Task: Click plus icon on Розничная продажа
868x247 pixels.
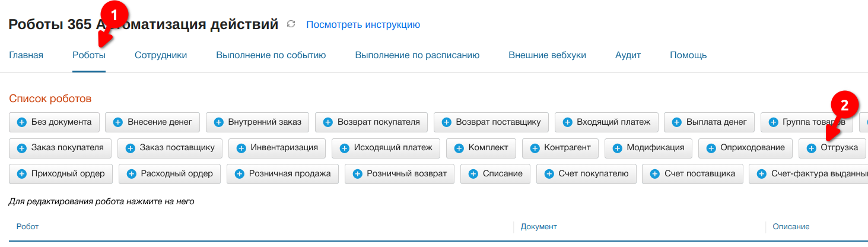Action: 240,174
